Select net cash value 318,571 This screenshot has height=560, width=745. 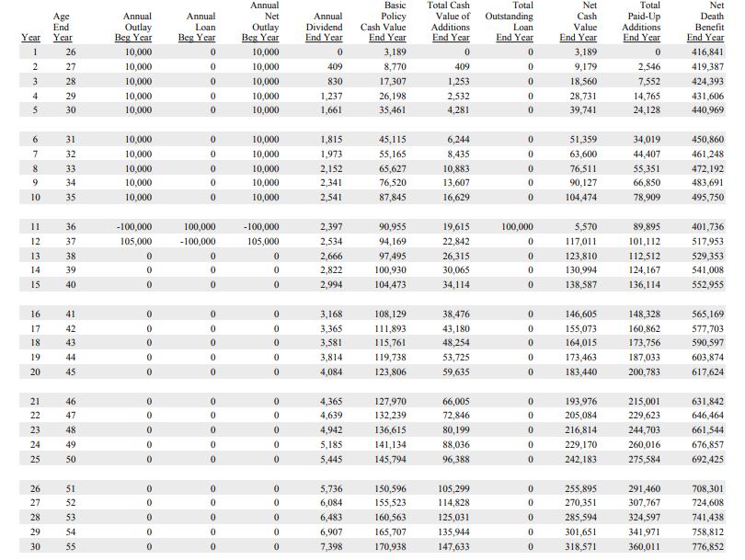581,547
